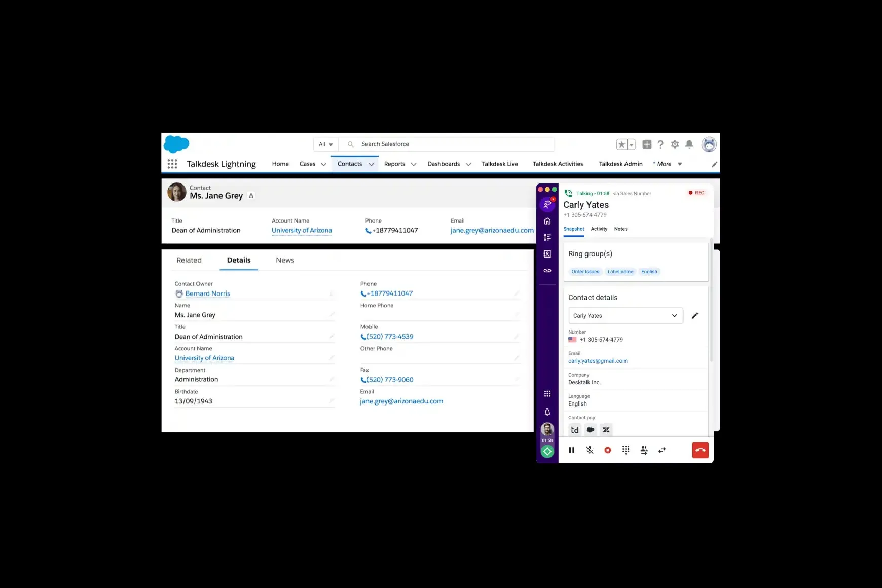
Task: Open the Salesforce App Launcher grid
Action: coord(172,164)
